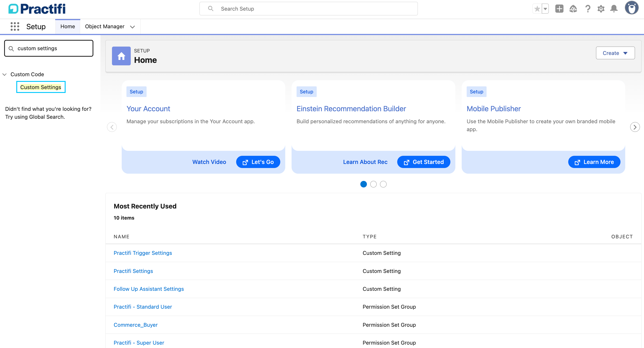The height and width of the screenshot is (348, 644).
Task: Click the Most Recently Used heading
Action: coord(145,206)
